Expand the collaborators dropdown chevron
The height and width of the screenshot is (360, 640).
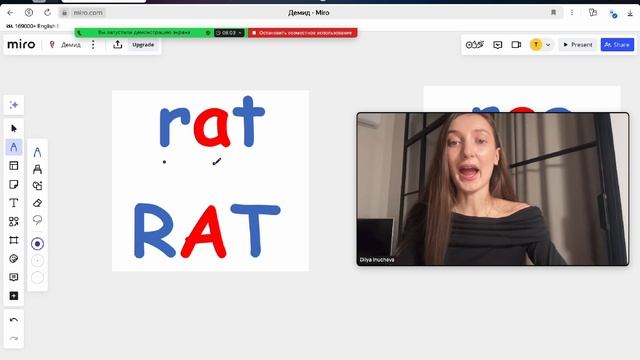pos(548,45)
